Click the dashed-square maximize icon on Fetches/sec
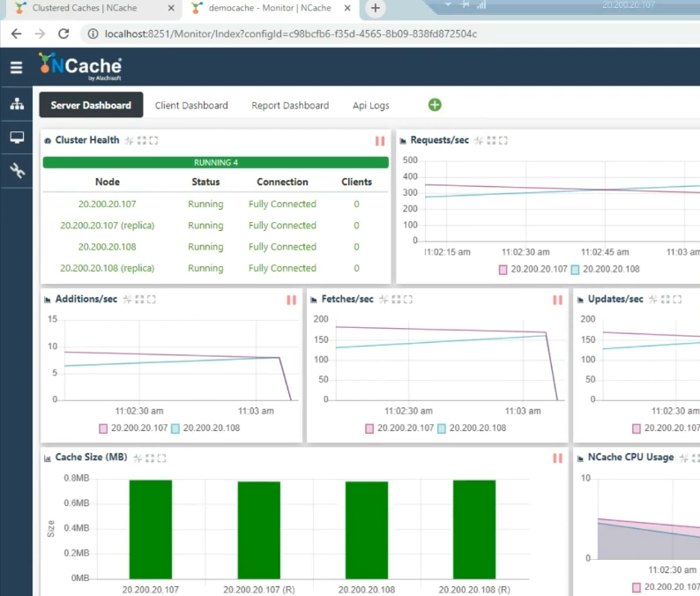 pyautogui.click(x=396, y=300)
